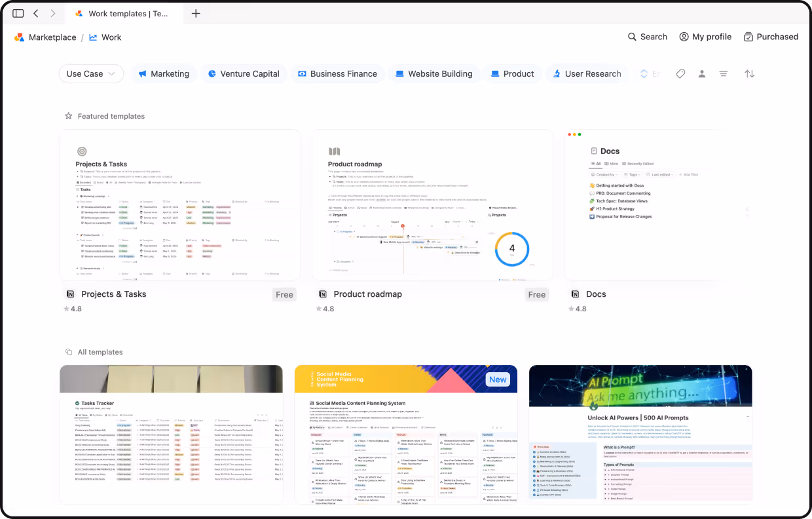This screenshot has width=812, height=519.
Task: Filter by User Research category
Action: click(x=587, y=74)
